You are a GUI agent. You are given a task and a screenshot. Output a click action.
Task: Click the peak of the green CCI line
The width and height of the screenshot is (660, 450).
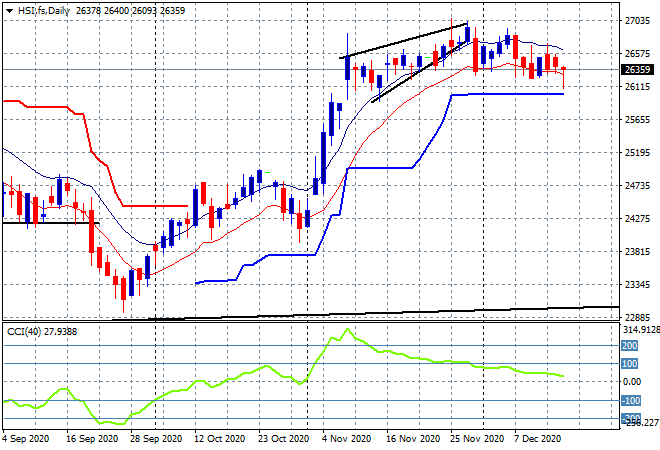(347, 329)
